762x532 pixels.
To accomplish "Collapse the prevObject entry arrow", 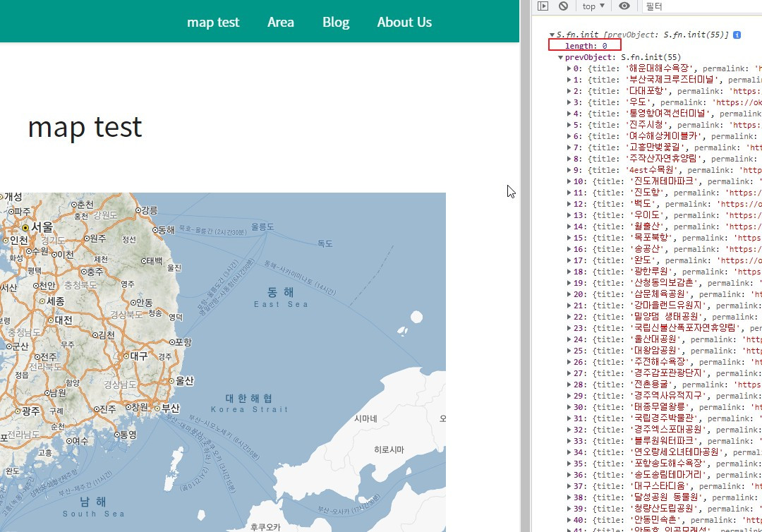I will coord(560,57).
